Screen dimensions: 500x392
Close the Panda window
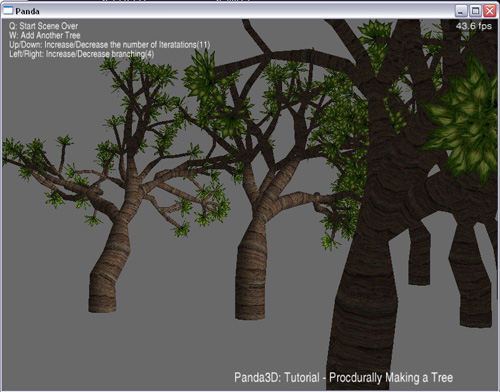tap(490, 11)
